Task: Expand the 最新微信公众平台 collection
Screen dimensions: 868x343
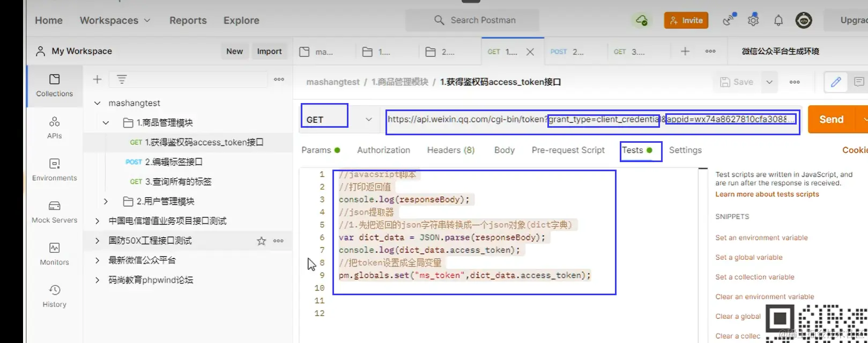Action: (97, 260)
